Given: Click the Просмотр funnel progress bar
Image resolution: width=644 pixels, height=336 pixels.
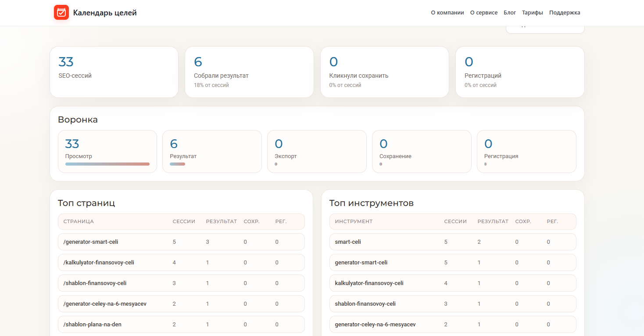Looking at the screenshot, I should point(107,164).
